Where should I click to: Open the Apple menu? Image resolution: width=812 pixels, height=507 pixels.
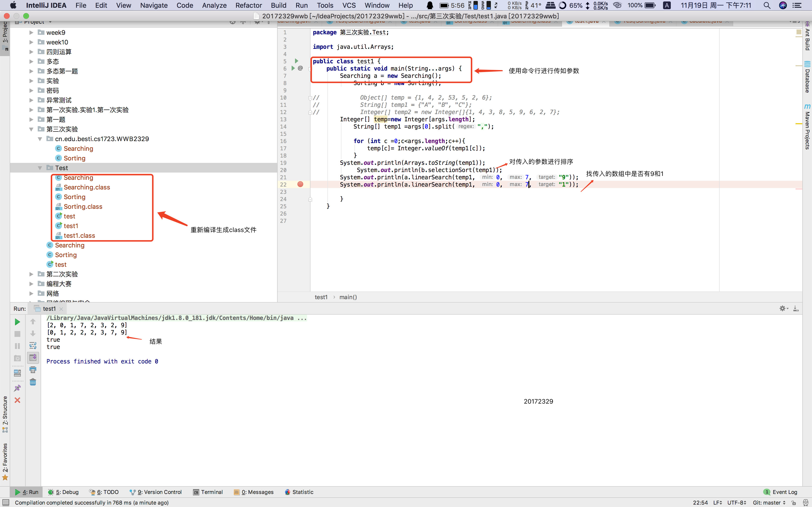pos(14,5)
